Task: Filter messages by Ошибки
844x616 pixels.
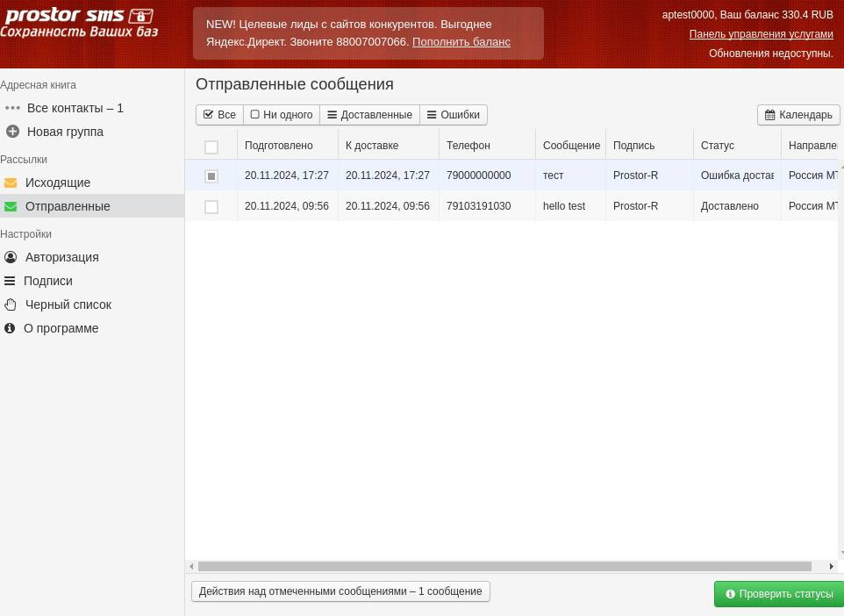Action: 454,115
